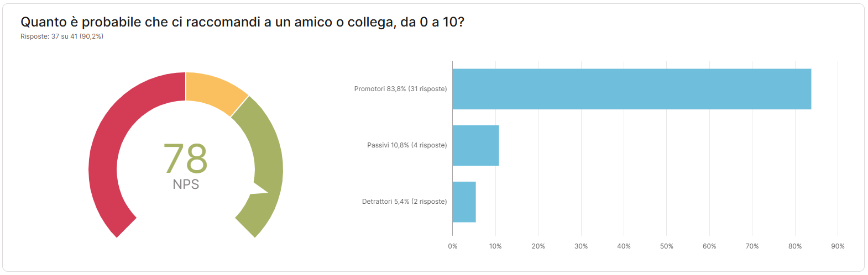Click the survey question title
Screen dimensions: 868x275
pyautogui.click(x=242, y=22)
